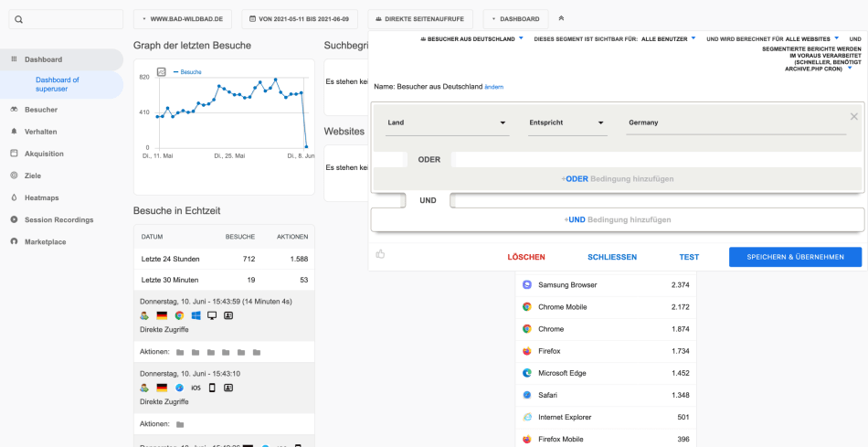The height and width of the screenshot is (447, 868).
Task: Click the single folder action icon under the 15:43:10 visit
Action: [x=180, y=424]
